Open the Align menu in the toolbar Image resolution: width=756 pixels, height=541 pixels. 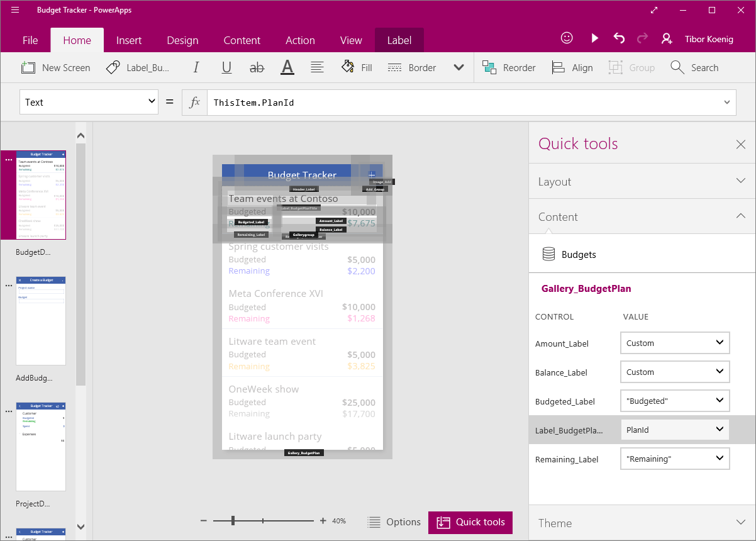[x=572, y=67]
